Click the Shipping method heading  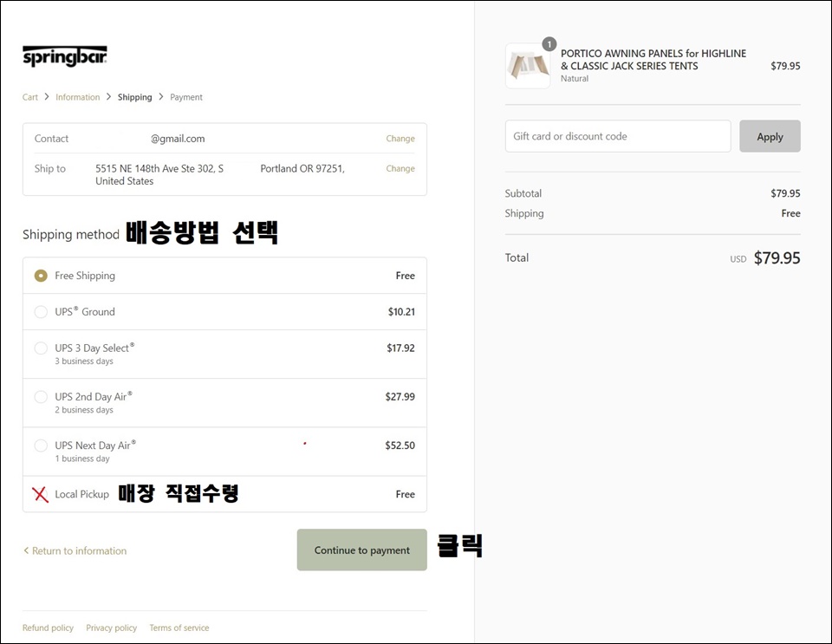coord(71,235)
